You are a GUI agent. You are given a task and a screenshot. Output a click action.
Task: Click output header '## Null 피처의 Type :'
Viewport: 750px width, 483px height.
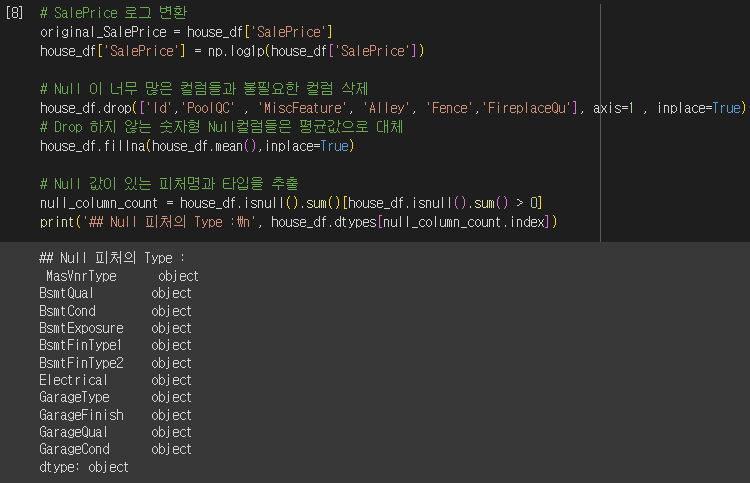[x=112, y=258]
